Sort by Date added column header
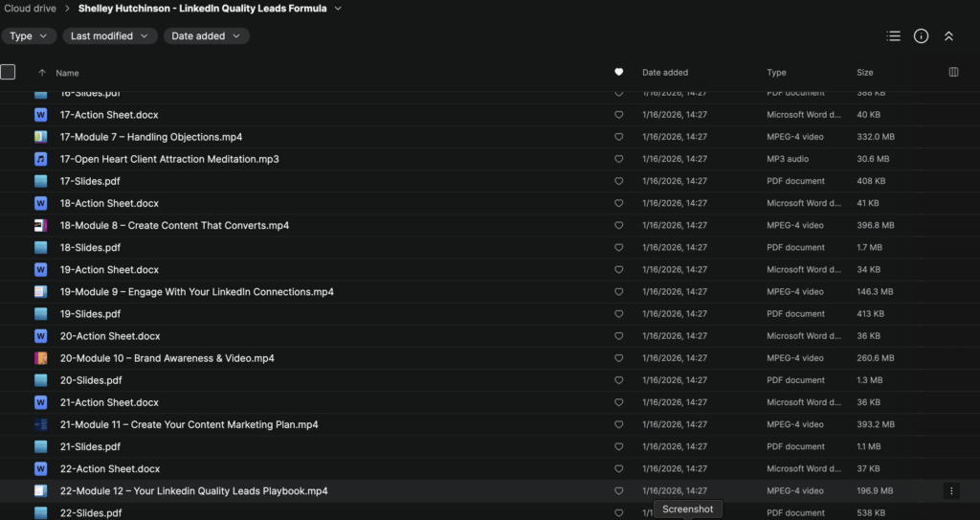The width and height of the screenshot is (980, 520). tap(664, 73)
